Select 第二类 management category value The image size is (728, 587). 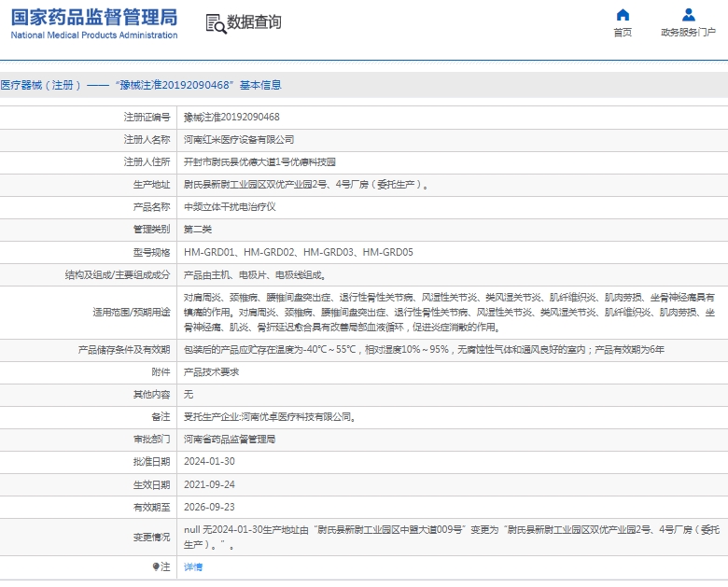(198, 229)
